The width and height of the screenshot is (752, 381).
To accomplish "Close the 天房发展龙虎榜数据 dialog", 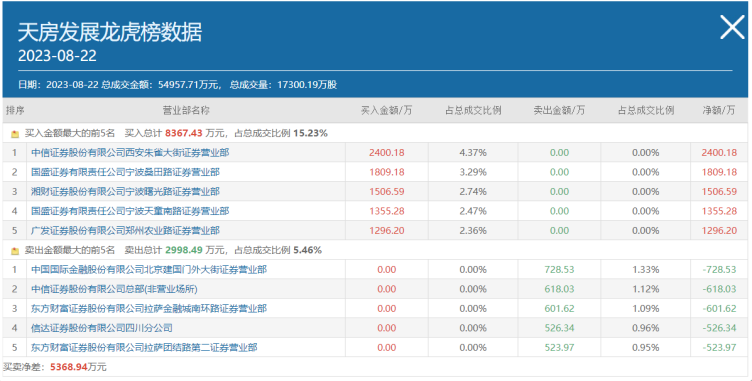I will [x=732, y=27].
